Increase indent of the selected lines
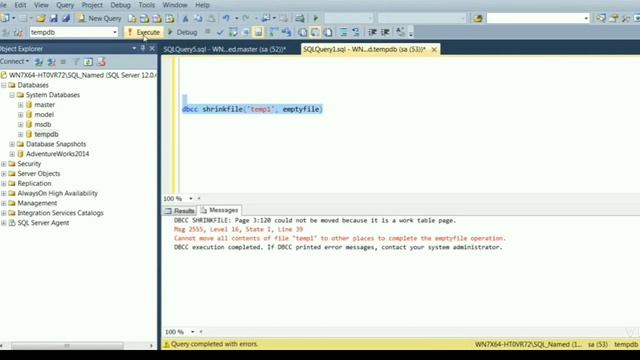This screenshot has width=640, height=360. 385,32
